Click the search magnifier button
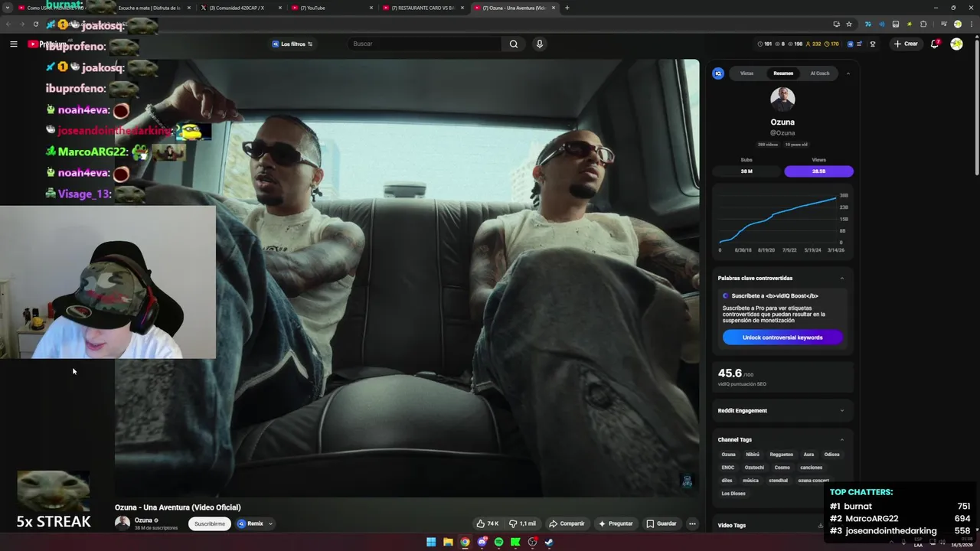The height and width of the screenshot is (551, 980). click(514, 44)
